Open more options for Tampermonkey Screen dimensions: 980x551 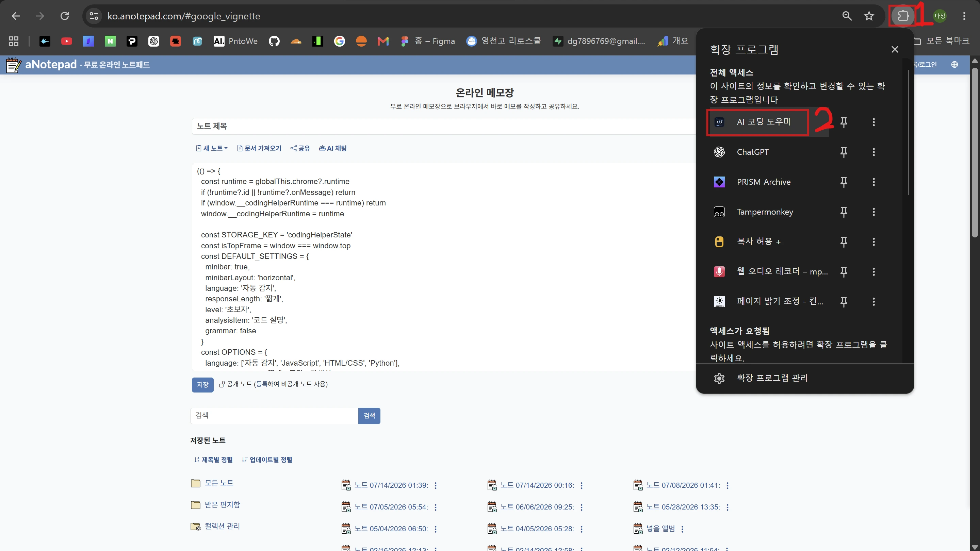coord(873,212)
